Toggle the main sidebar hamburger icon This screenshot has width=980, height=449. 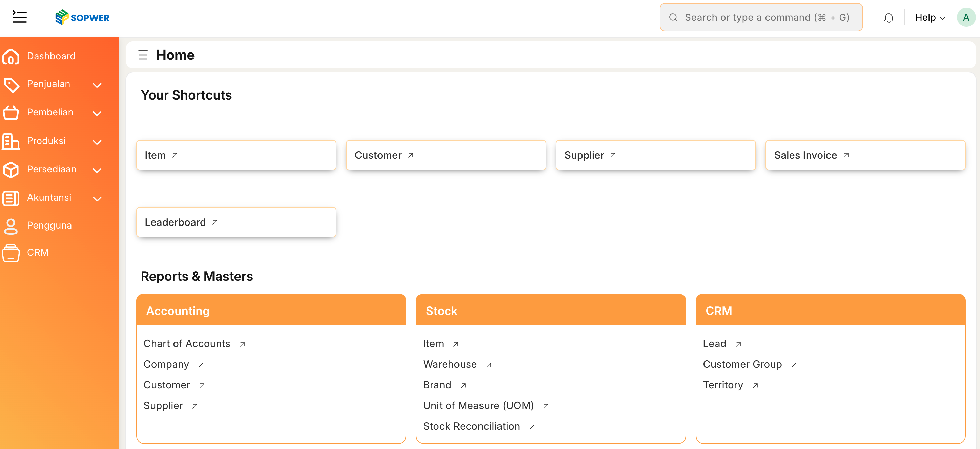(19, 17)
